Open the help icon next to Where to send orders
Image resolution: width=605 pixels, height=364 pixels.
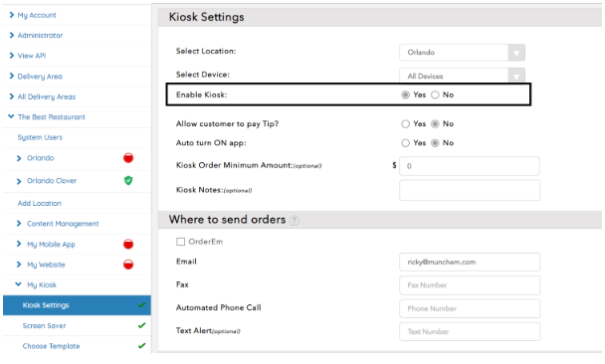coord(294,220)
